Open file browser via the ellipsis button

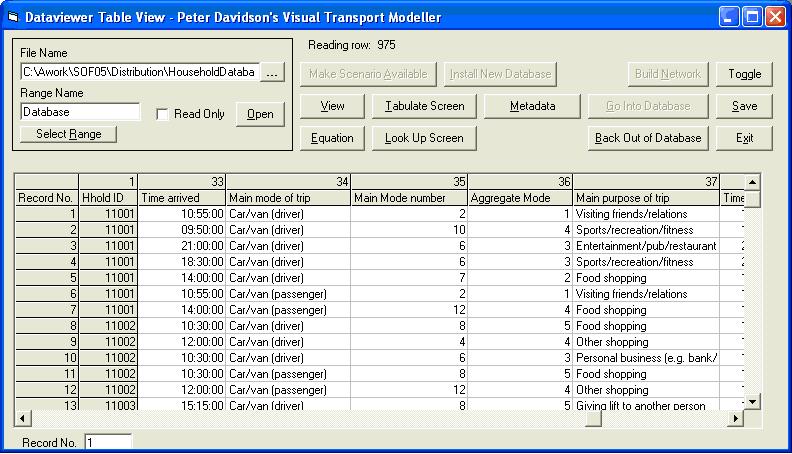pos(272,72)
